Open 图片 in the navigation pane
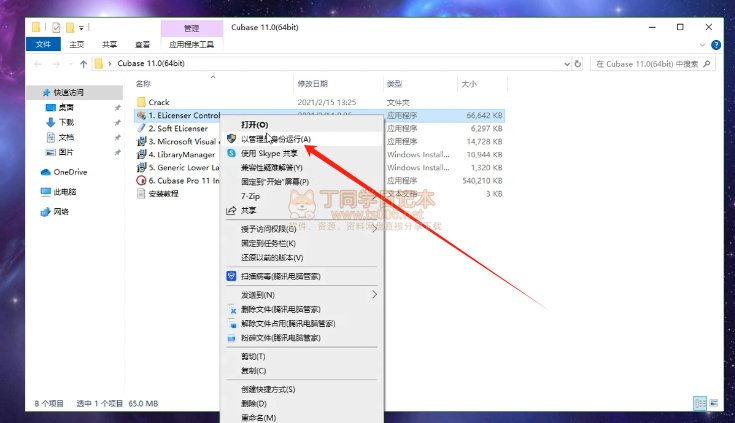 pos(66,152)
